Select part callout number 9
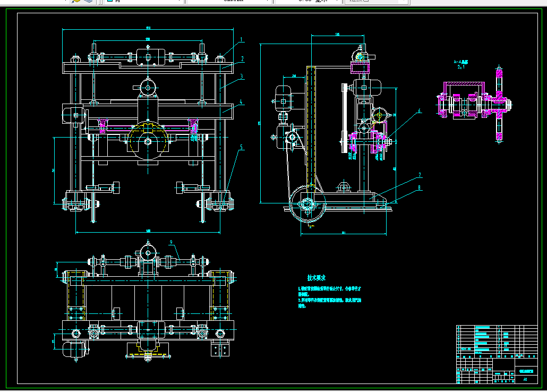This screenshot has height=392, width=547. coord(172,242)
